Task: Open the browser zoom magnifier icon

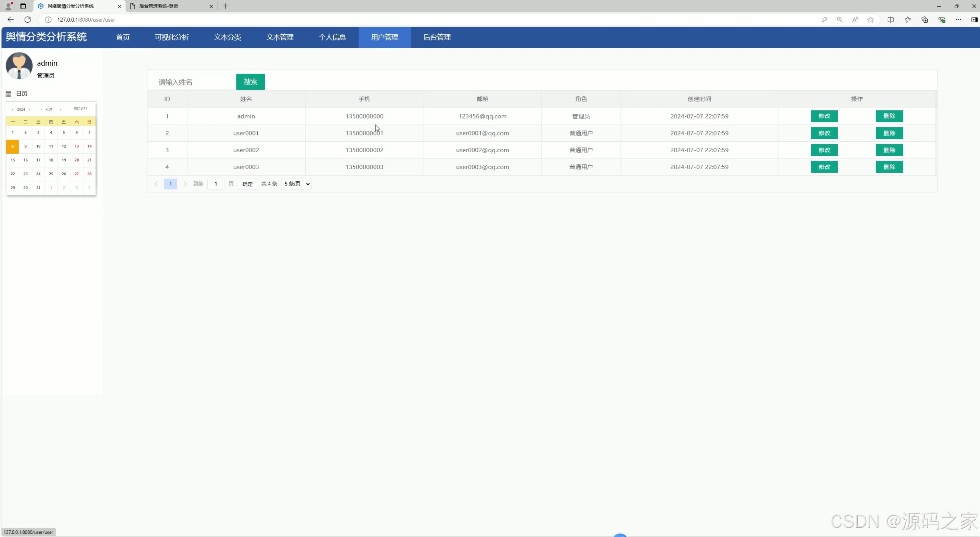Action: coord(840,19)
